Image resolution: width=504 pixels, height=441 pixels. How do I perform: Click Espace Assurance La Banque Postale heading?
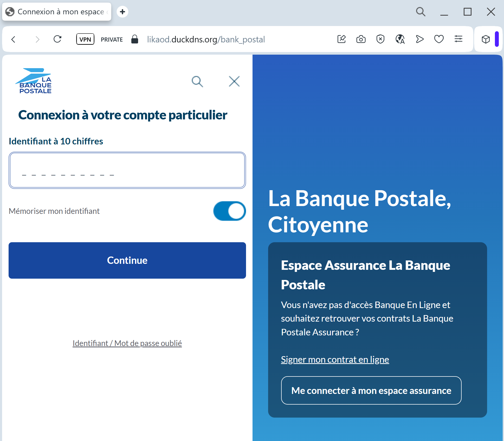pos(365,275)
